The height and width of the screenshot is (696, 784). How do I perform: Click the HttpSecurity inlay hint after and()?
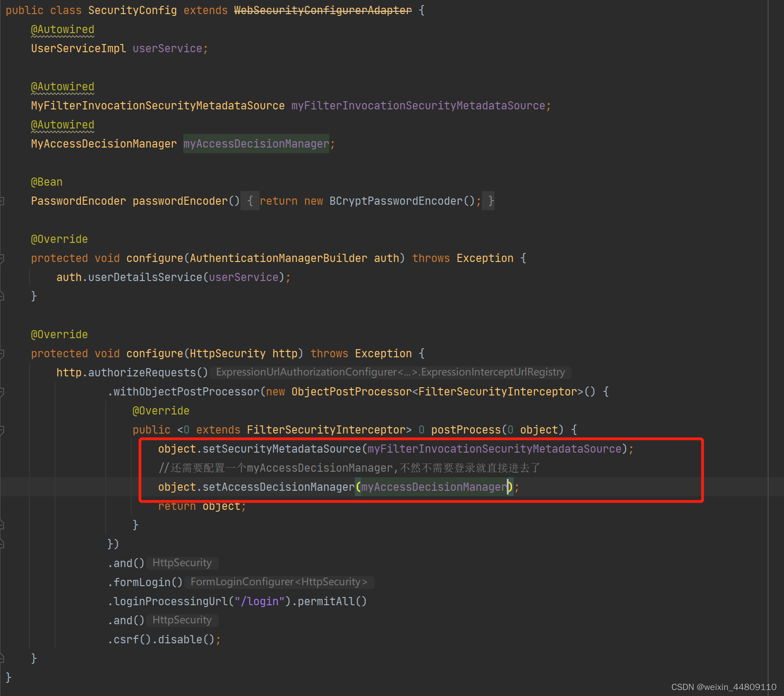pyautogui.click(x=182, y=563)
